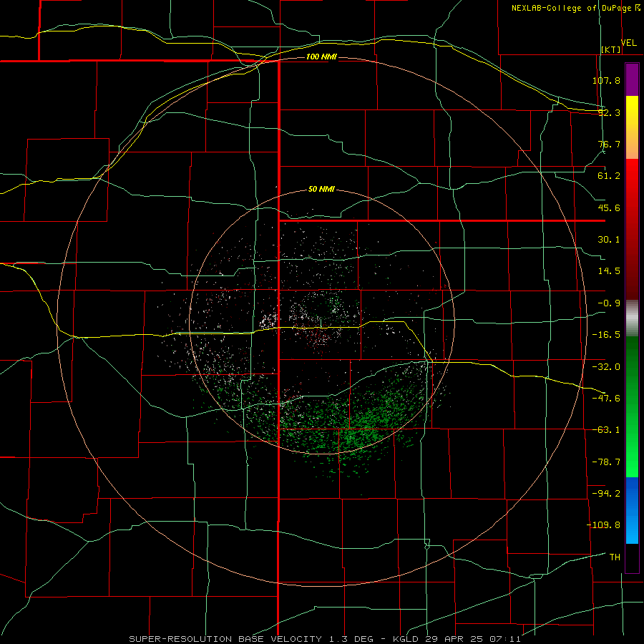Select the -47.6 velocity scale value
The image size is (644, 644).
point(606,399)
